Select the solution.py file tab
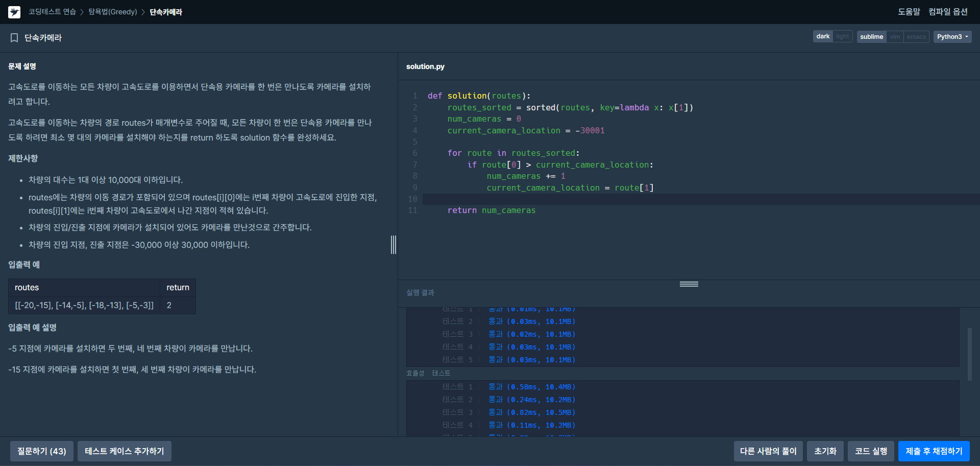Screen dimensions: 980x466 click(x=425, y=66)
